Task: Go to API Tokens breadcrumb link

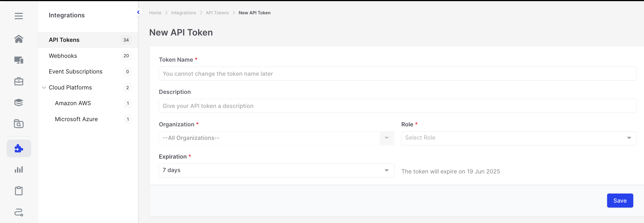Action: 217,13
